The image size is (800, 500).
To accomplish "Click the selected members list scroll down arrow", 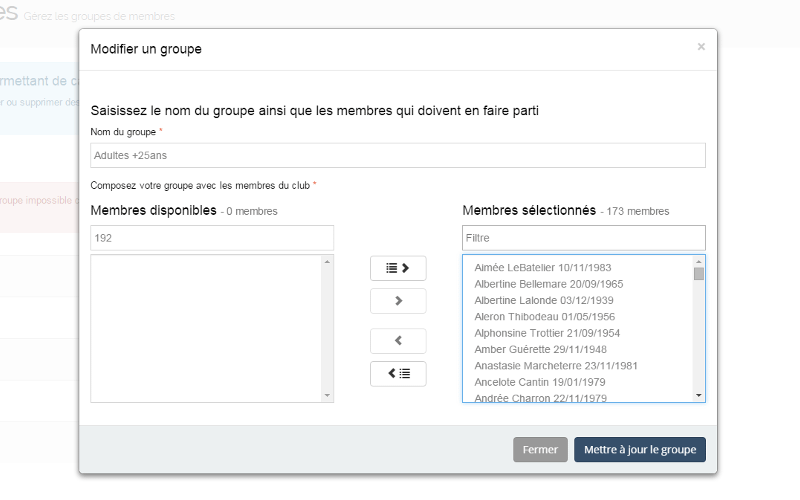I will click(699, 395).
